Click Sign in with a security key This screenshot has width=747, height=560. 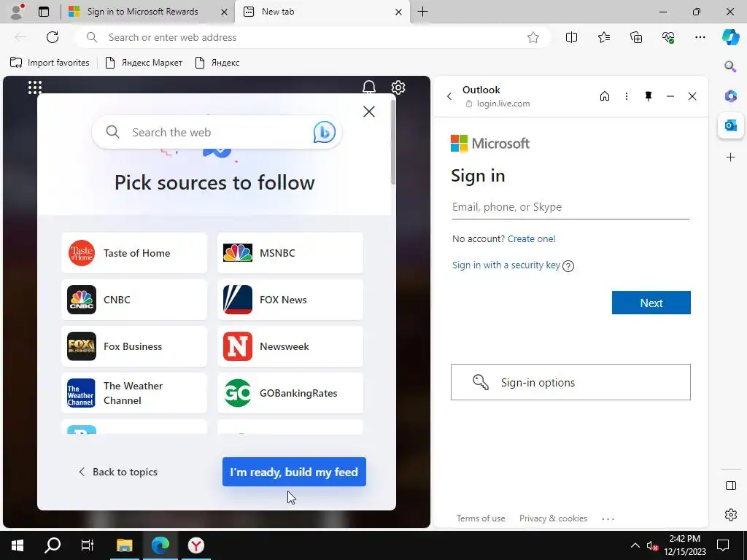[506, 265]
